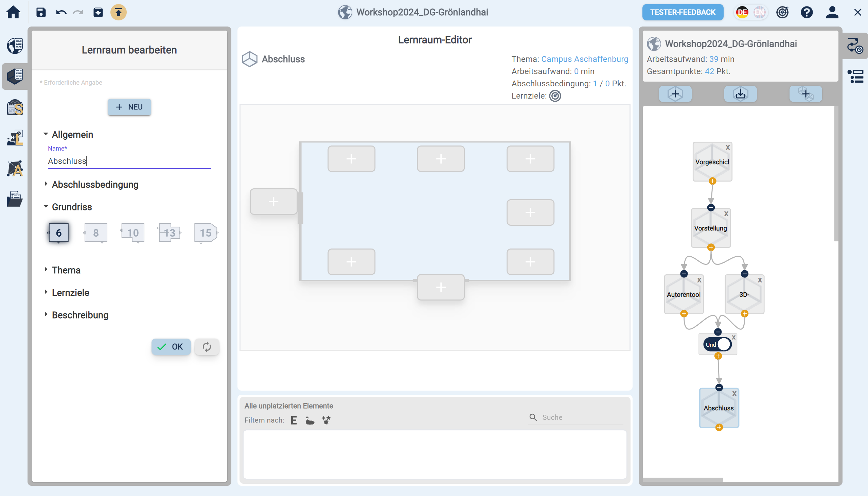Viewport: 868px width, 496px height.
Task: Select floor plan with 8 slots
Action: click(x=96, y=233)
